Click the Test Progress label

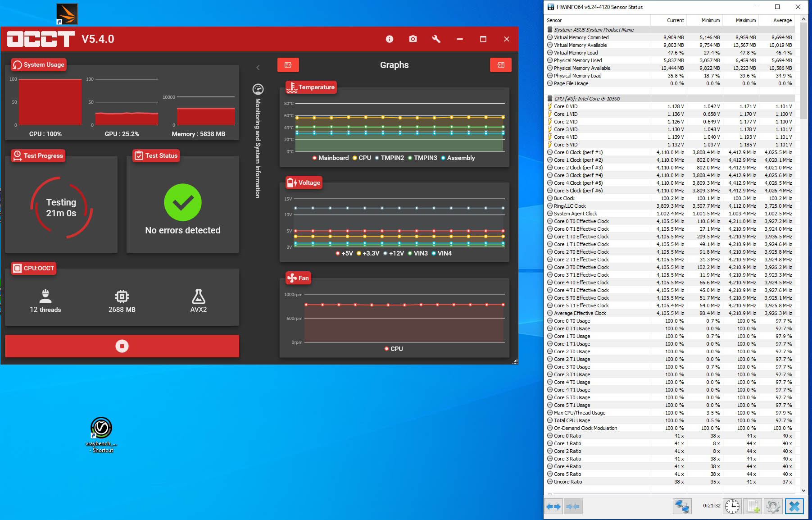tap(38, 156)
